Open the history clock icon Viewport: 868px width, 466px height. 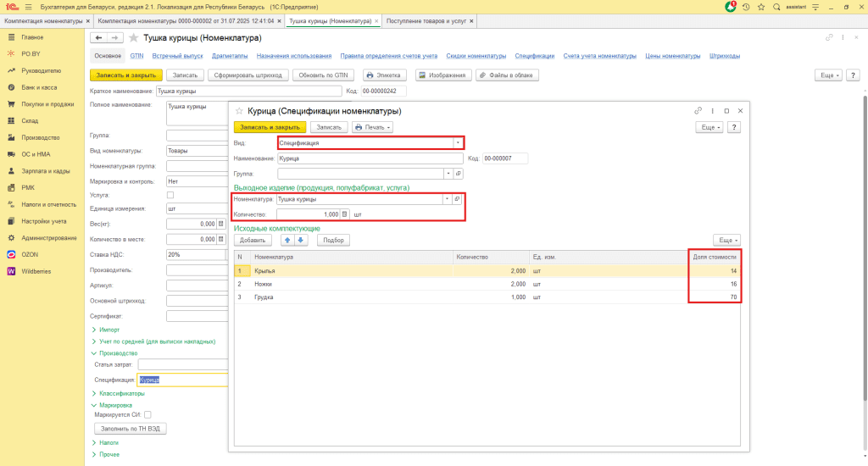point(746,7)
